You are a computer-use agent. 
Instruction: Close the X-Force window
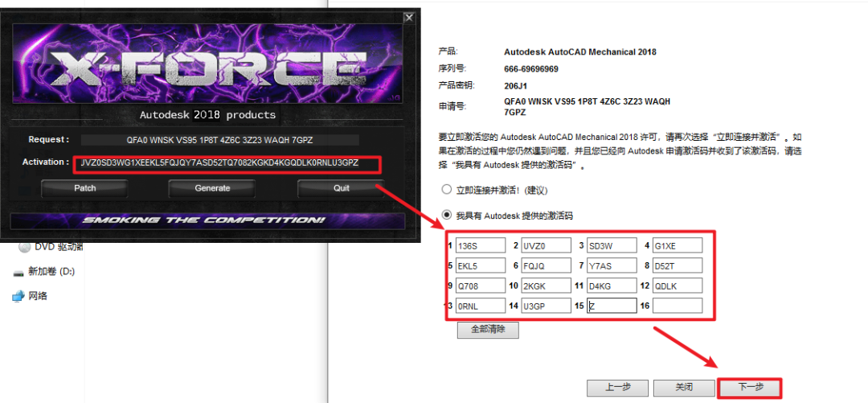click(x=410, y=17)
